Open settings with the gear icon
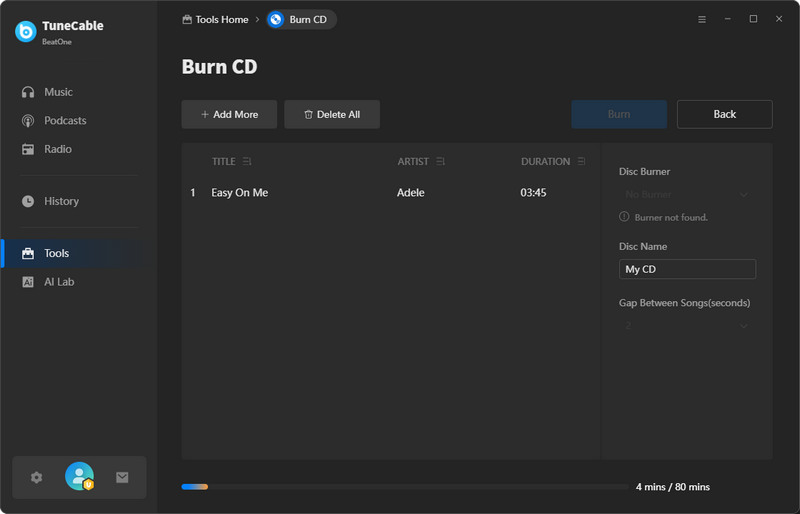This screenshot has width=800, height=514. point(37,478)
